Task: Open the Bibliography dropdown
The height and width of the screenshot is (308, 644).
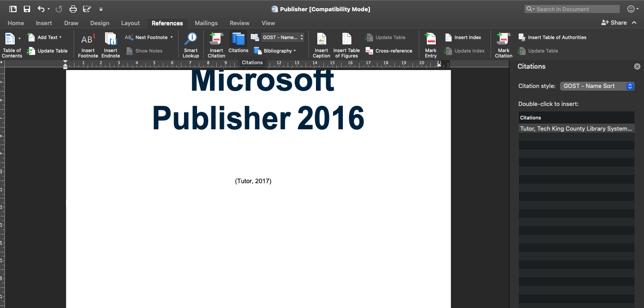Action: click(274, 51)
